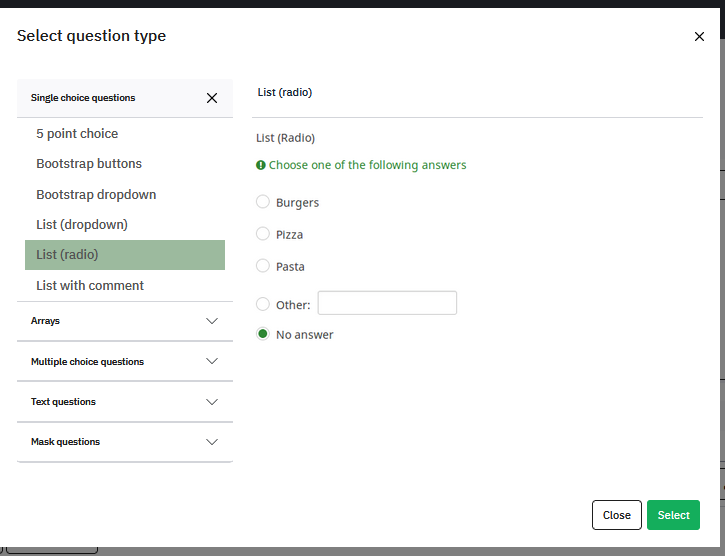Collapse Single choice questions with its X icon
The width and height of the screenshot is (725, 556).
coord(212,98)
